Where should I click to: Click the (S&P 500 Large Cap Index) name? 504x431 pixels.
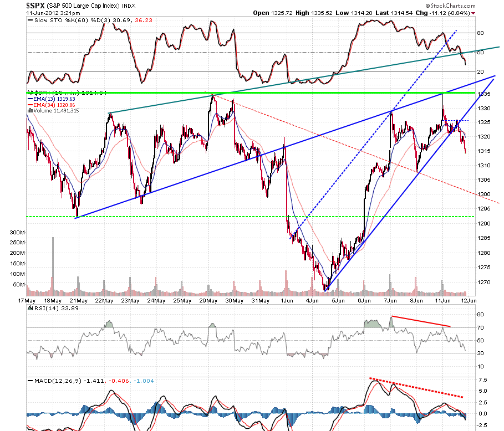click(83, 6)
